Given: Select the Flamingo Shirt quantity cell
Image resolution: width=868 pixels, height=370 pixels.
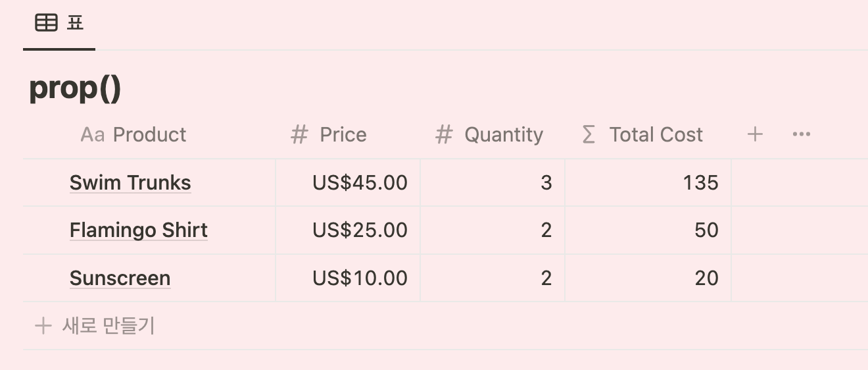Looking at the screenshot, I should point(493,230).
